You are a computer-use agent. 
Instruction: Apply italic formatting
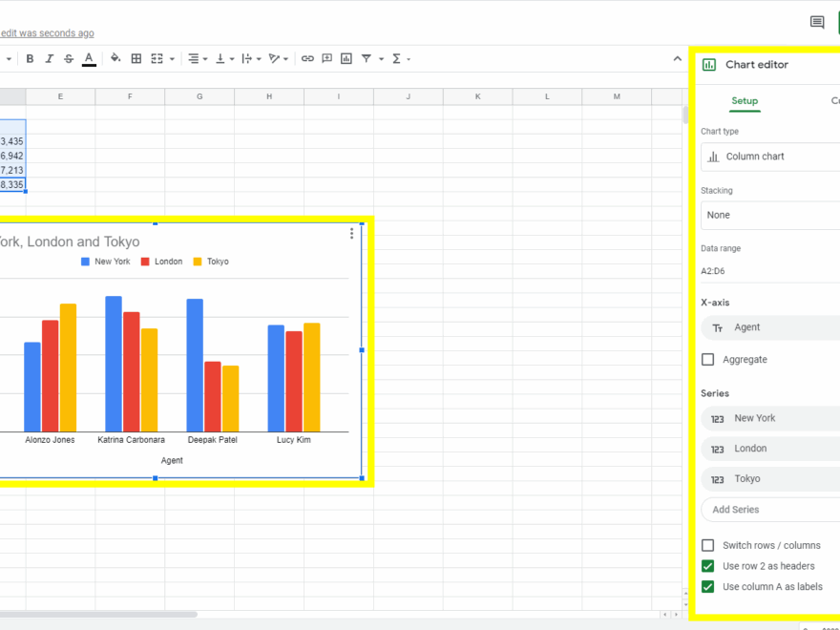coord(49,58)
